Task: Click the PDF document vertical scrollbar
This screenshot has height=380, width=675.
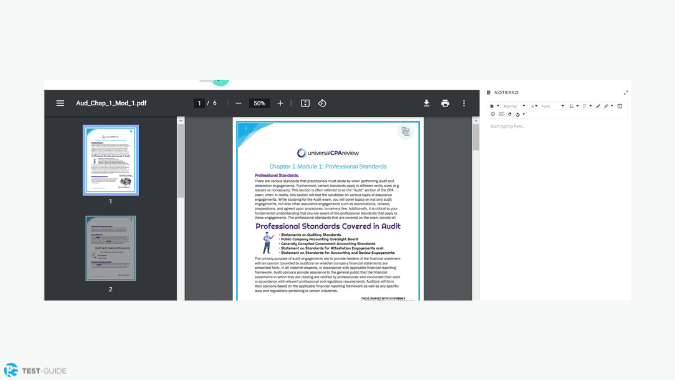Action: pos(476,209)
